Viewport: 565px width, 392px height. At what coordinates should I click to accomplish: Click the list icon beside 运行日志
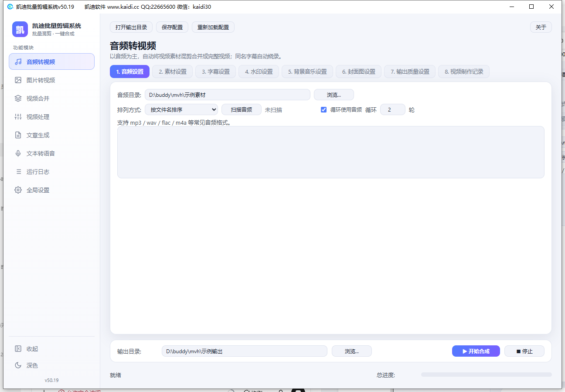18,171
